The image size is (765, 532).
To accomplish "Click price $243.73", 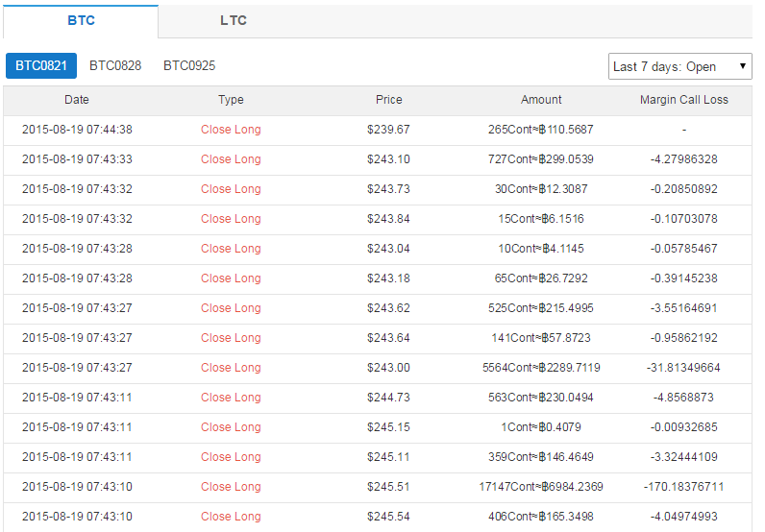I will (x=388, y=189).
